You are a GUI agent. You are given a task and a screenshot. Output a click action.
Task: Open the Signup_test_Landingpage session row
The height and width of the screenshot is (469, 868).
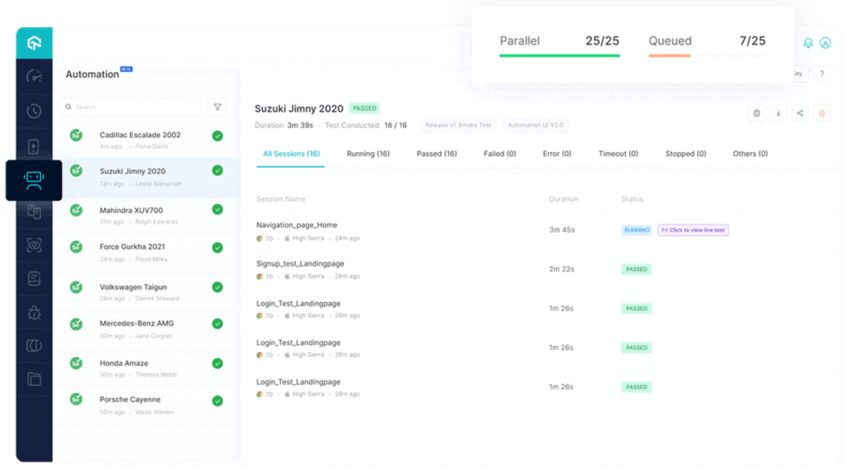coord(300,264)
